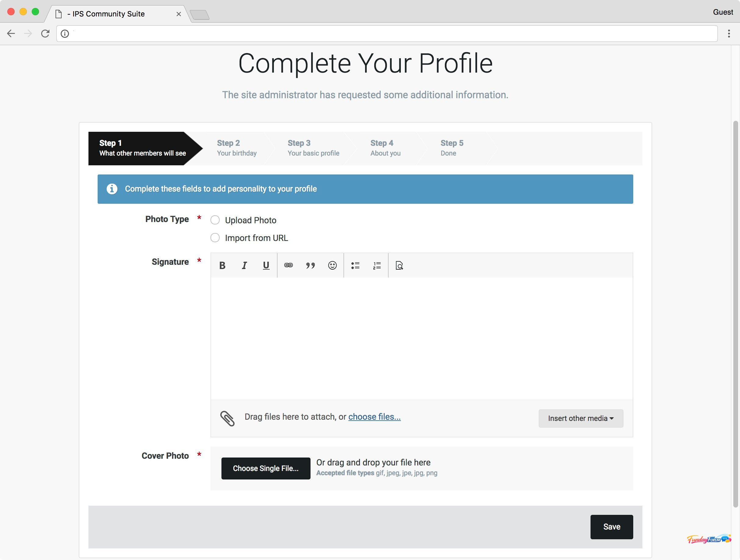Open the browser three-dot menu
The height and width of the screenshot is (560, 740).
729,34
